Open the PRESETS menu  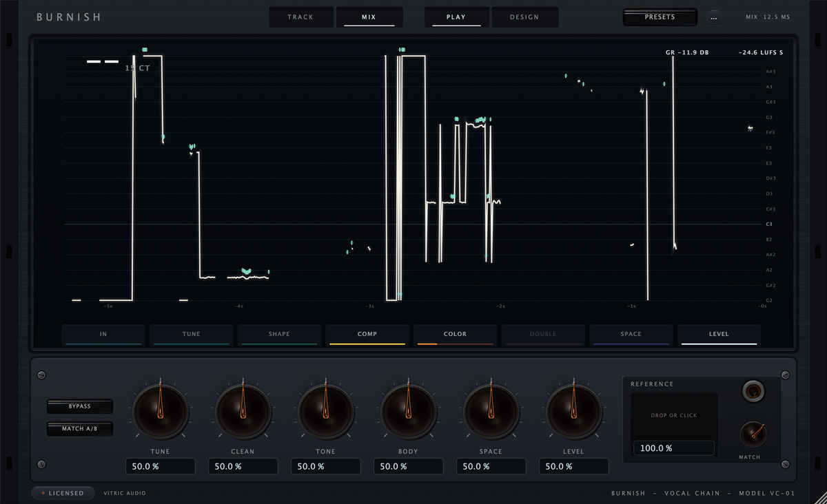point(660,17)
